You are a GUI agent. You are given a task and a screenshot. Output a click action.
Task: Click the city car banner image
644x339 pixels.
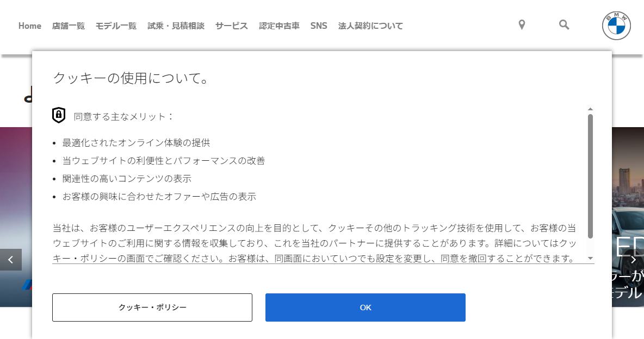(628, 217)
